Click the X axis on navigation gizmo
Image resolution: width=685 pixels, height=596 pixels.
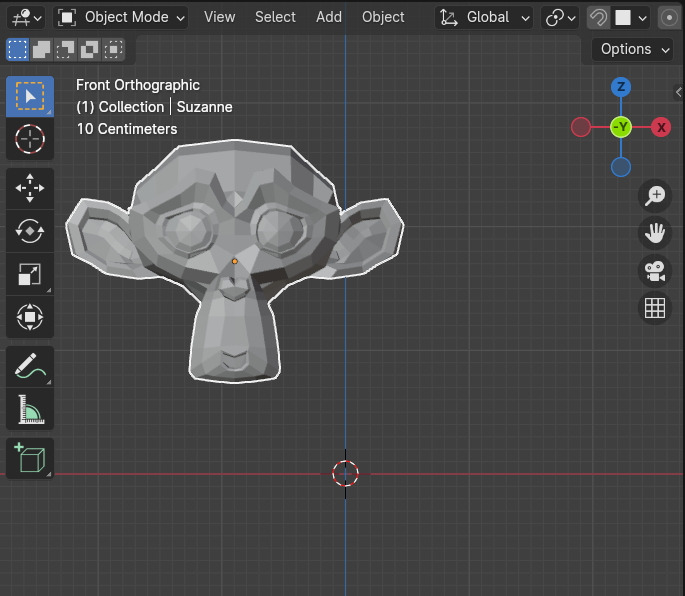click(x=661, y=127)
